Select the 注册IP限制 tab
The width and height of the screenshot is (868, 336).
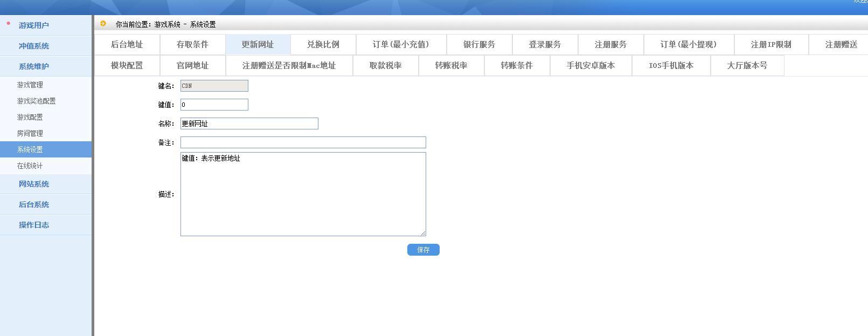[x=771, y=45]
